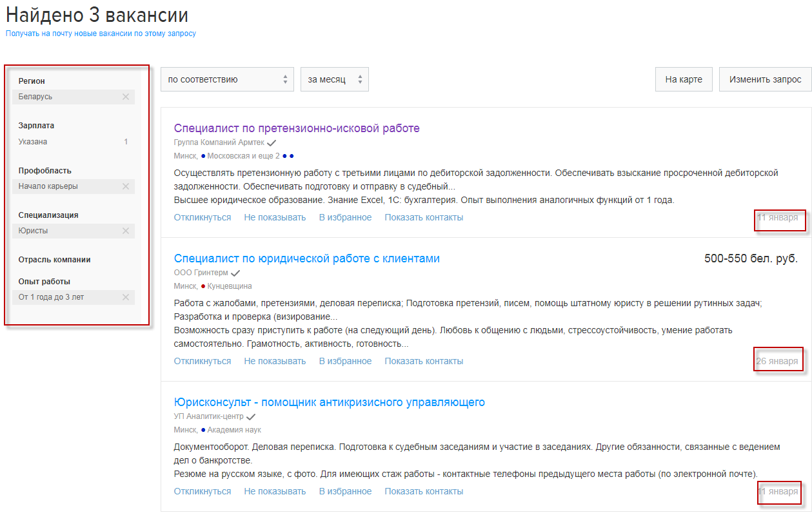Open the за месяц period dropdown
The image size is (812, 515).
(334, 80)
